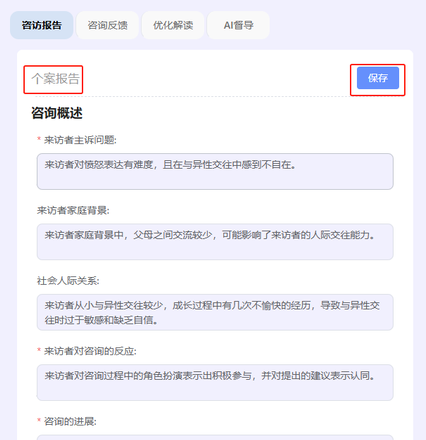Image resolution: width=426 pixels, height=440 pixels.
Task: Select the 优化解读 tab
Action: 173,25
